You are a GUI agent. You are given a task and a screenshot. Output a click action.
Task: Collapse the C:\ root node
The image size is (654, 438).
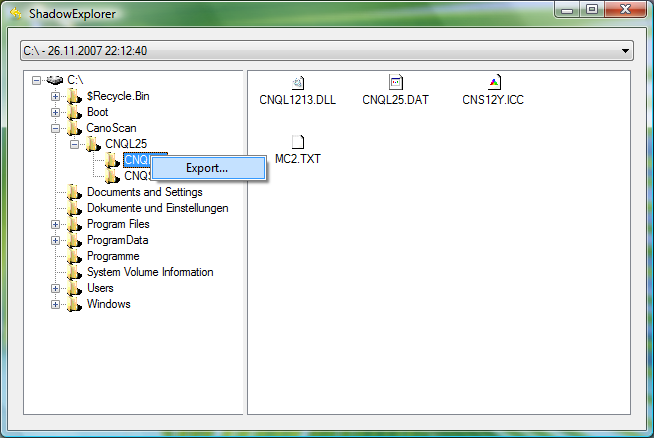(x=36, y=80)
